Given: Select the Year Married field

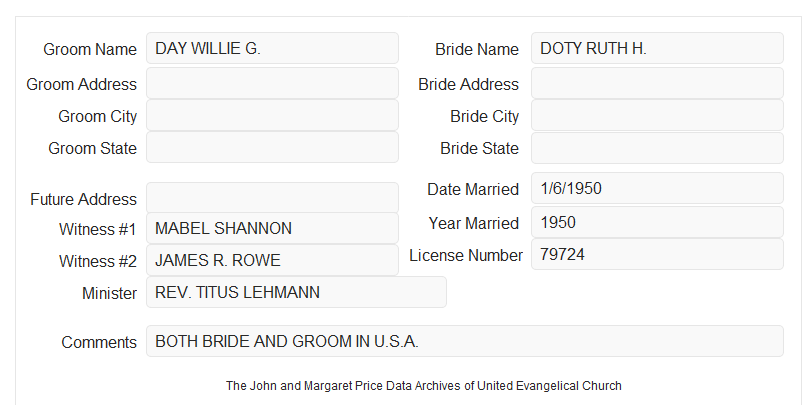Looking at the screenshot, I should coord(657,222).
